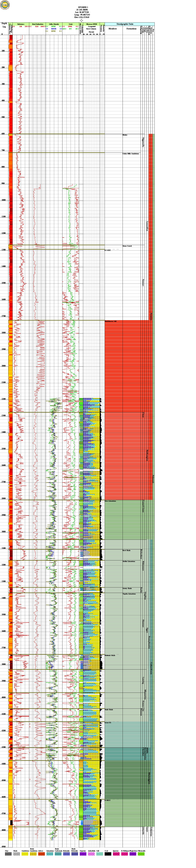
Task: Click the Igneous legend swatch
Action: pyautogui.click(x=116, y=854)
